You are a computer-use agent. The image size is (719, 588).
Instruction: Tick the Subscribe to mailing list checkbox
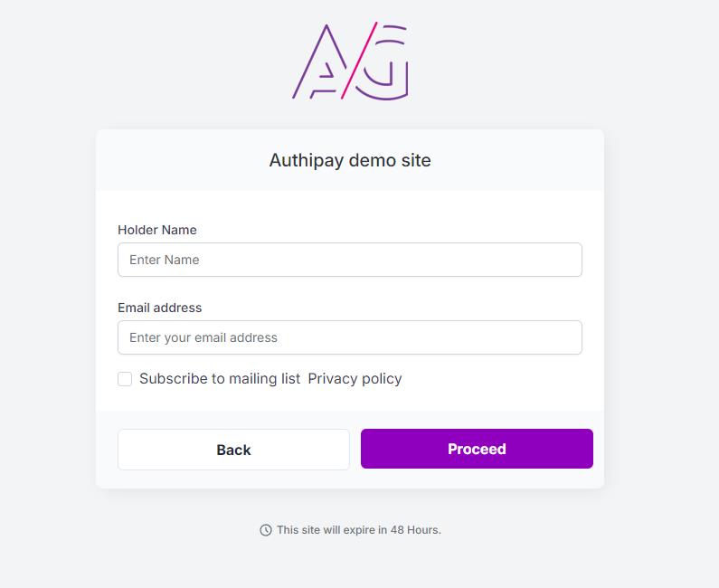(125, 379)
